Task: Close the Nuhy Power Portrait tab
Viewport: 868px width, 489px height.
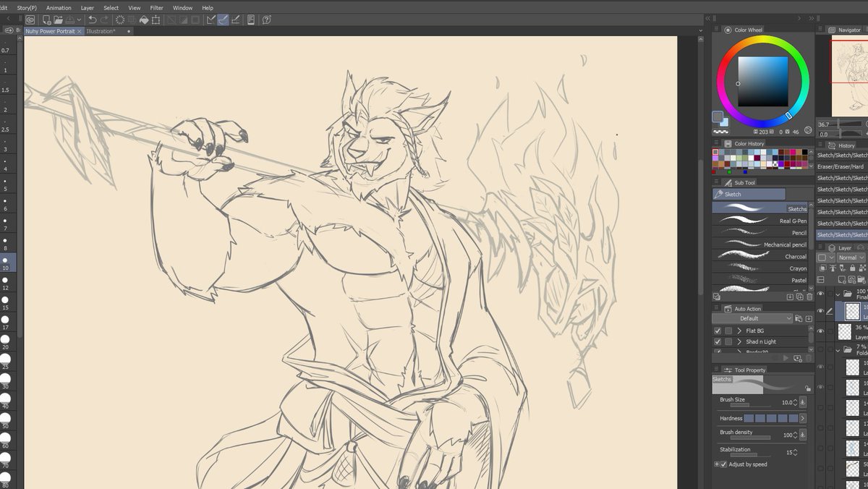Action: click(x=80, y=32)
